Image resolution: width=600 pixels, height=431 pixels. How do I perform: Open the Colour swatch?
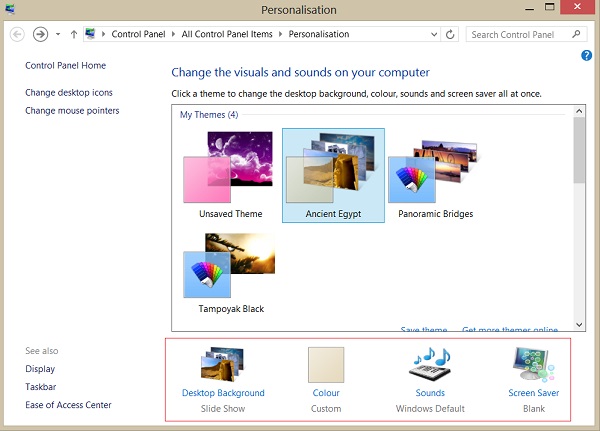point(326,365)
